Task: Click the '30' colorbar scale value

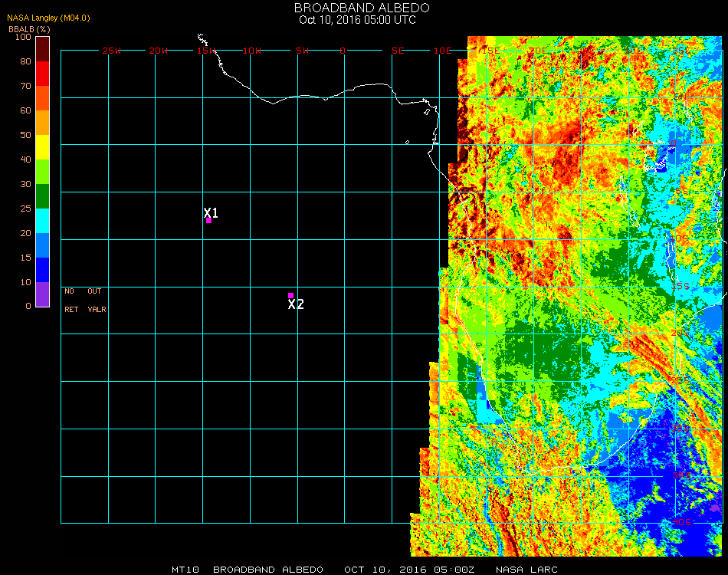Action: 25,185
